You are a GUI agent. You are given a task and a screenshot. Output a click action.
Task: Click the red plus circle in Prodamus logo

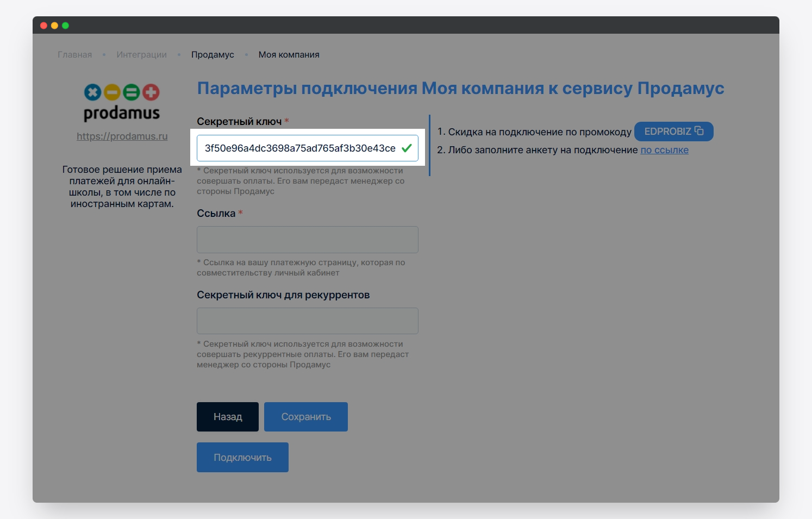tap(151, 92)
